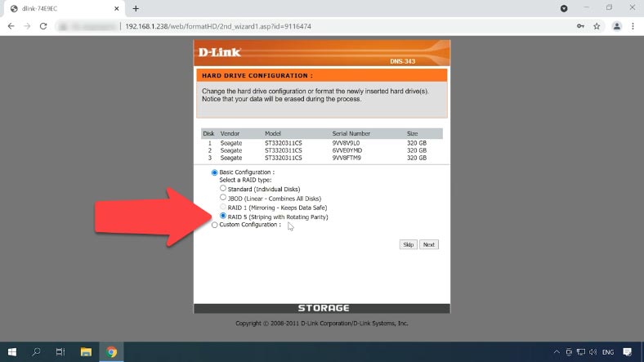644x362 pixels.
Task: Click the Size column header
Action: 413,133
